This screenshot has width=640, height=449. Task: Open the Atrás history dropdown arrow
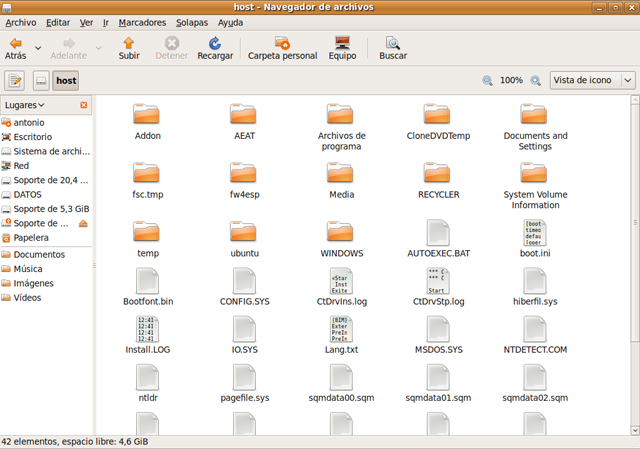point(39,47)
